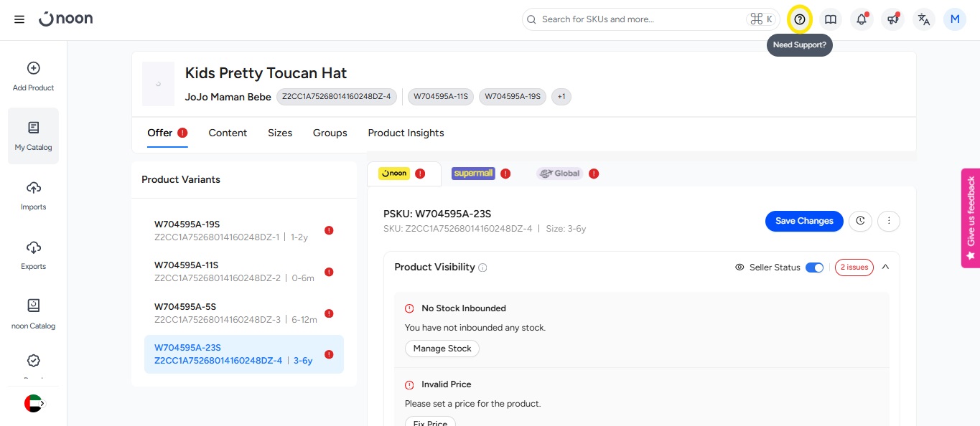Screen dimensions: 980x426
Task: Open the Product Insights tab
Action: [406, 133]
